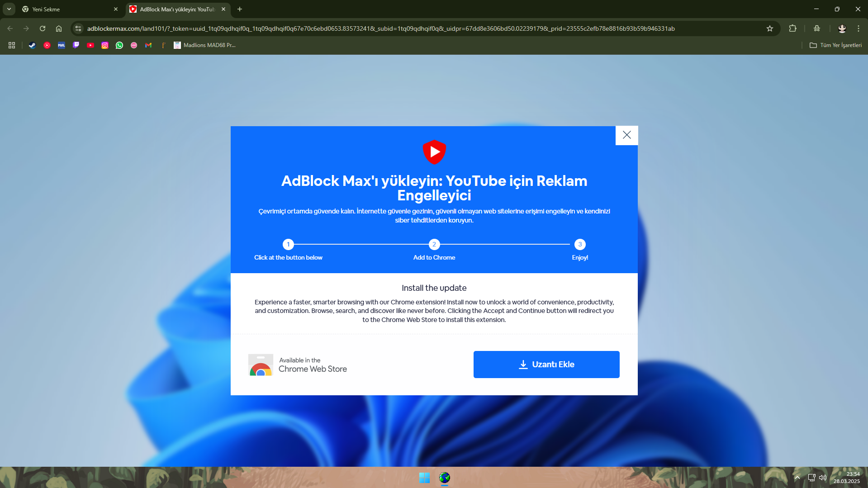Go back to the previous page
This screenshot has width=868, height=488.
pyautogui.click(x=10, y=28)
